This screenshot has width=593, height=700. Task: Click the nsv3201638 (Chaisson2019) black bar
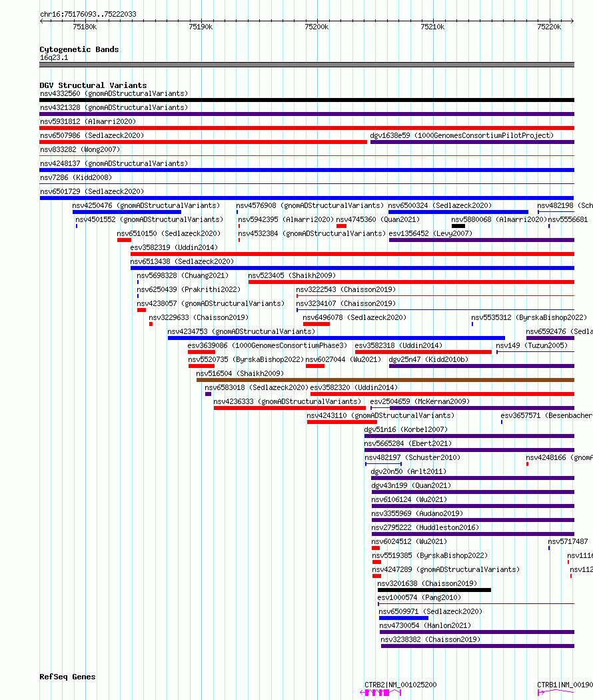434,590
